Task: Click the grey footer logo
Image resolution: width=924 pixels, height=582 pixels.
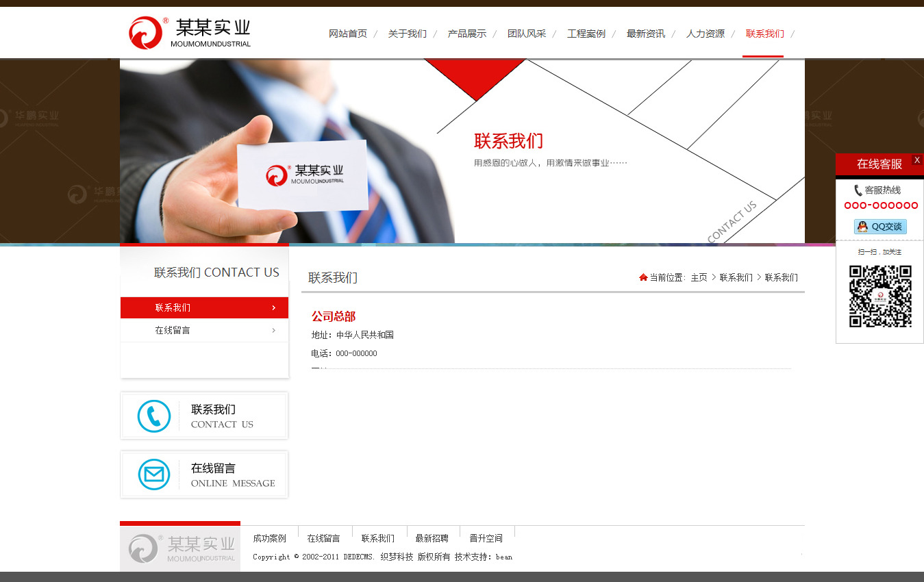Action: click(180, 548)
